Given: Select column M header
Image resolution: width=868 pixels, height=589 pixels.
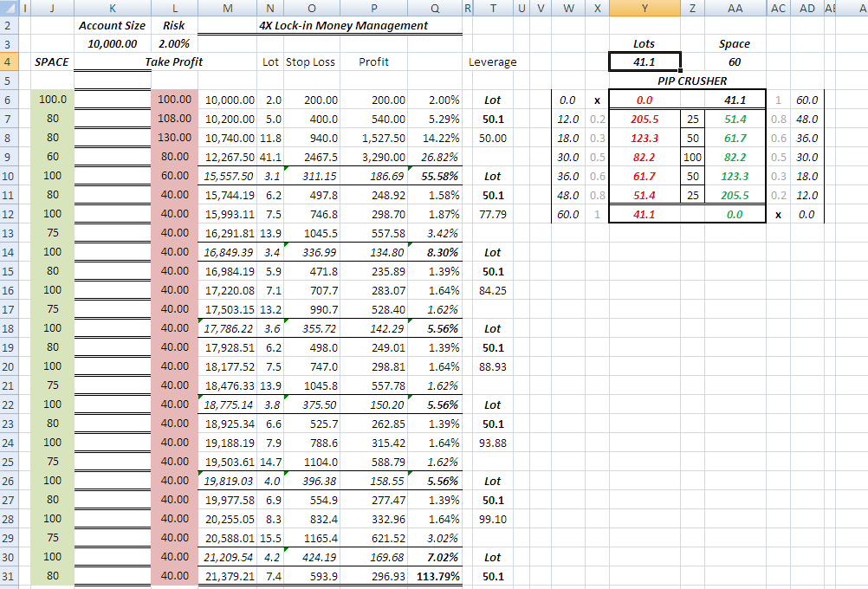Looking at the screenshot, I should [228, 9].
